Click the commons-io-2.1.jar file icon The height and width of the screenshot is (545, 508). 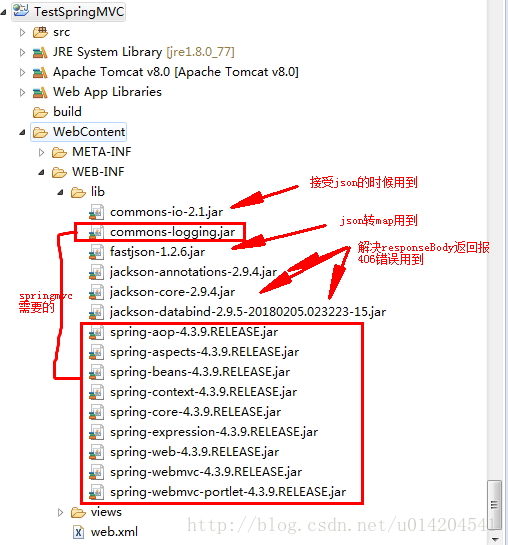coord(97,212)
